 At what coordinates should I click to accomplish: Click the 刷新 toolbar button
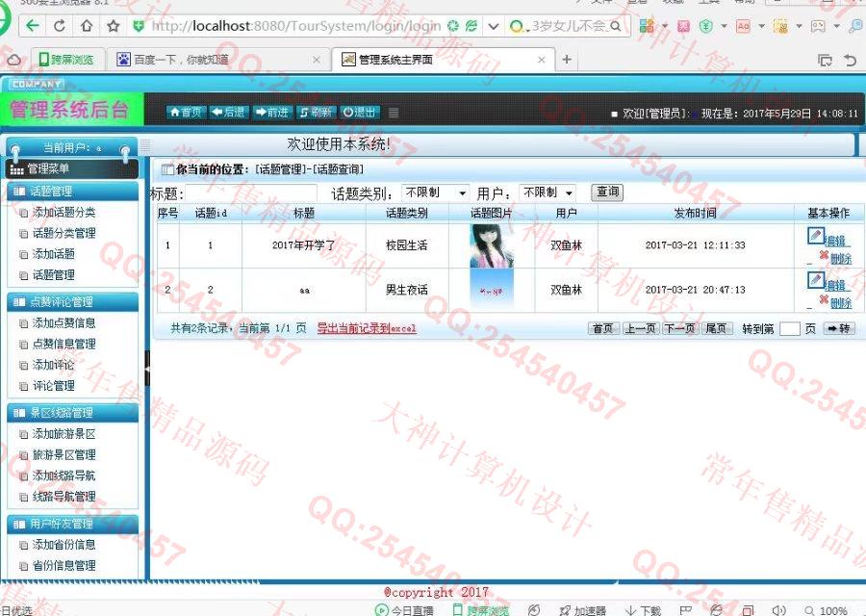316,113
